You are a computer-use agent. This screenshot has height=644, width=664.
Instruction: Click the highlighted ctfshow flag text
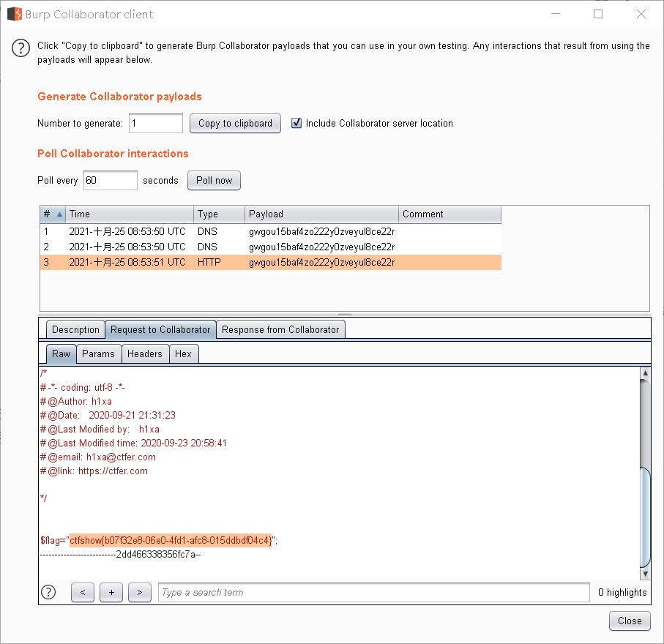point(171,540)
